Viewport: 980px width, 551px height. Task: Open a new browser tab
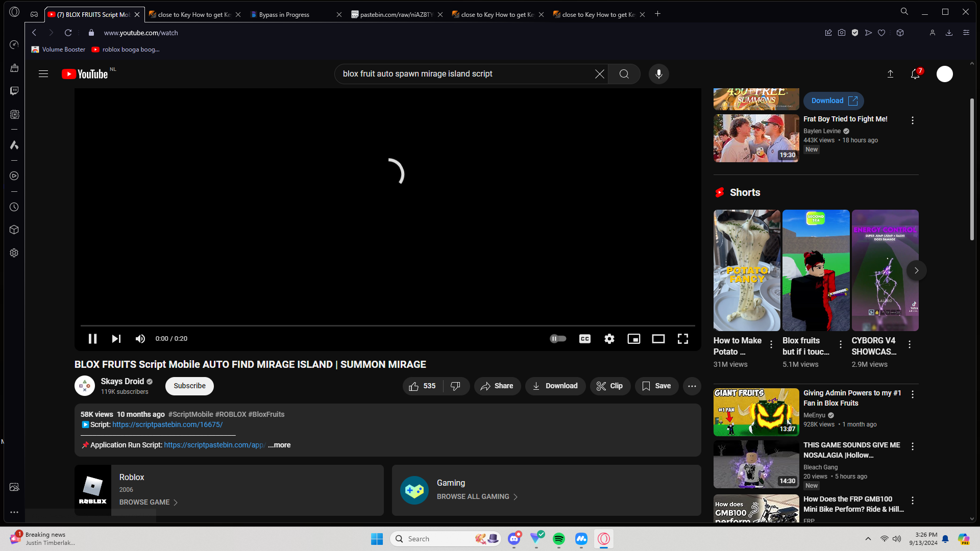click(x=658, y=14)
